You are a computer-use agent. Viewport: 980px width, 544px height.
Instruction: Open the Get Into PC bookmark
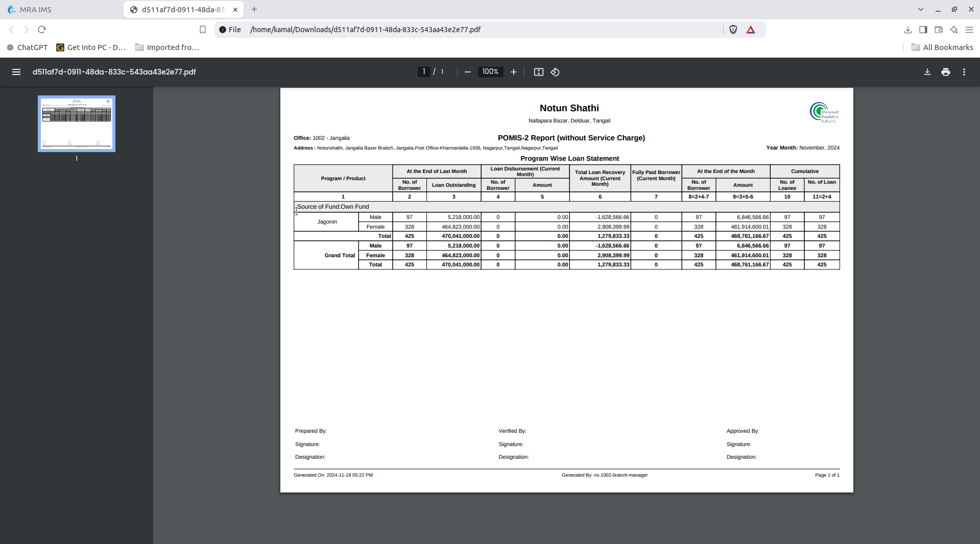click(91, 47)
